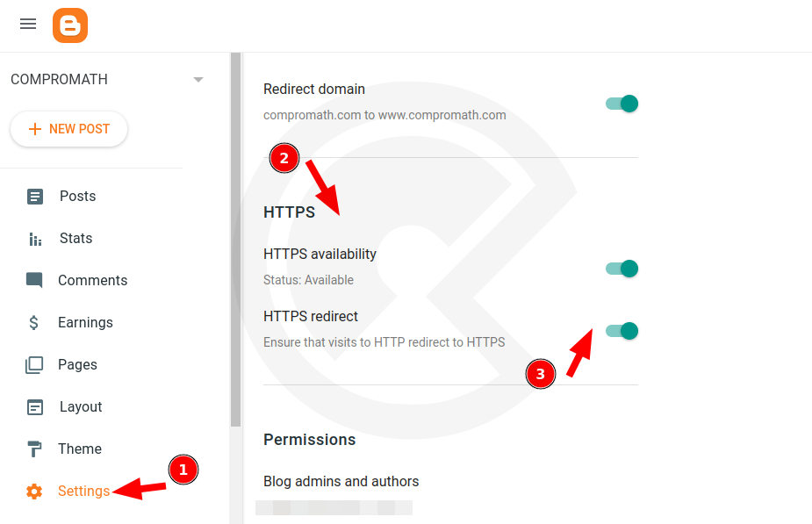Open Earnings via the dollar sign icon
Image resolution: width=812 pixels, height=524 pixels.
(34, 322)
